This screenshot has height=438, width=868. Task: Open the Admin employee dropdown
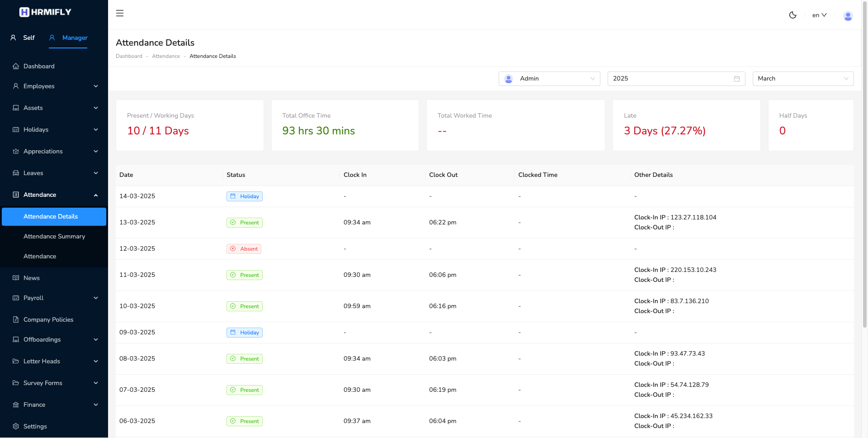[549, 79]
